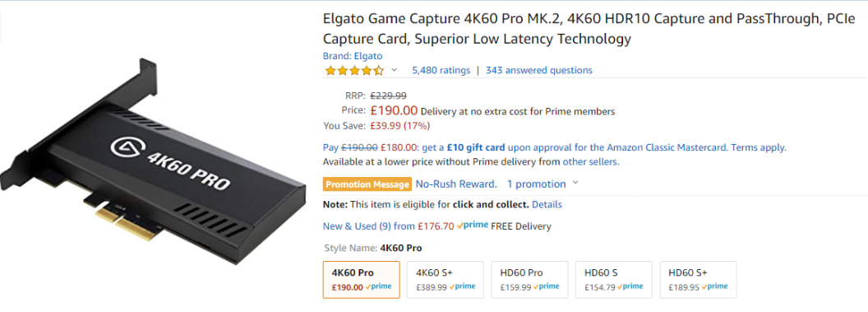
Task: Choose the HD60 Pro style option
Action: pyautogui.click(x=530, y=280)
